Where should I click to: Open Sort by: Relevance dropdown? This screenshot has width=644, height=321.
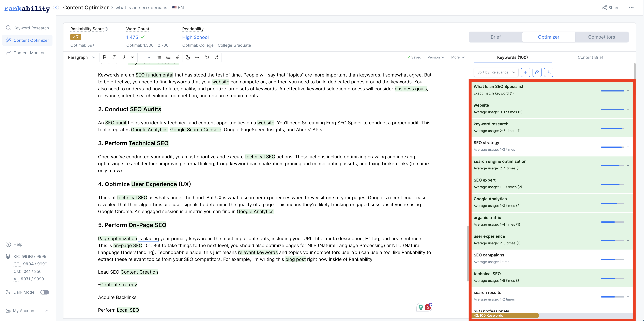[x=496, y=72]
